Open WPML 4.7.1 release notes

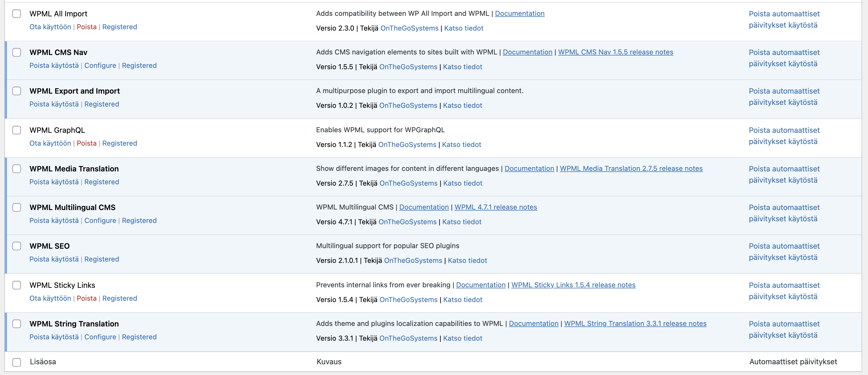pyautogui.click(x=495, y=207)
